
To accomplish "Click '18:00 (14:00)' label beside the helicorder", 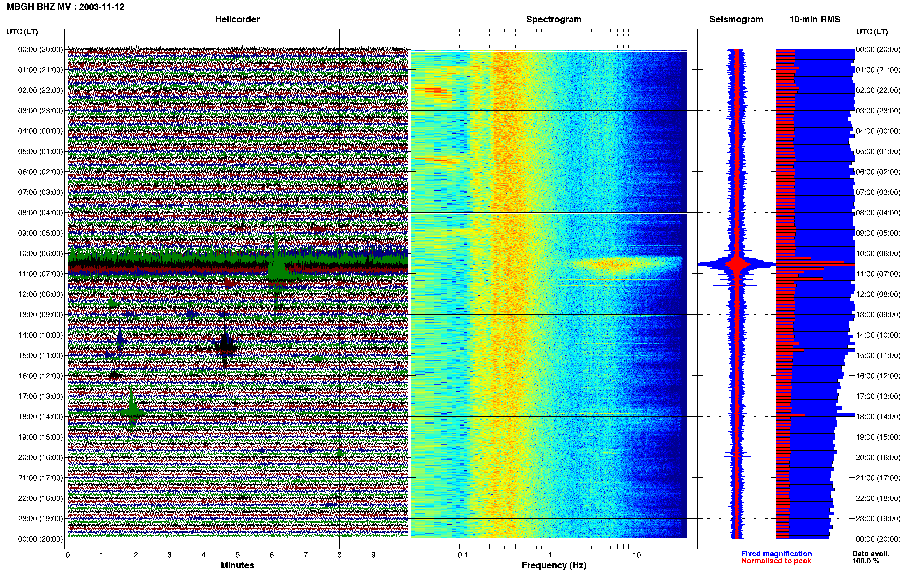I will point(41,417).
